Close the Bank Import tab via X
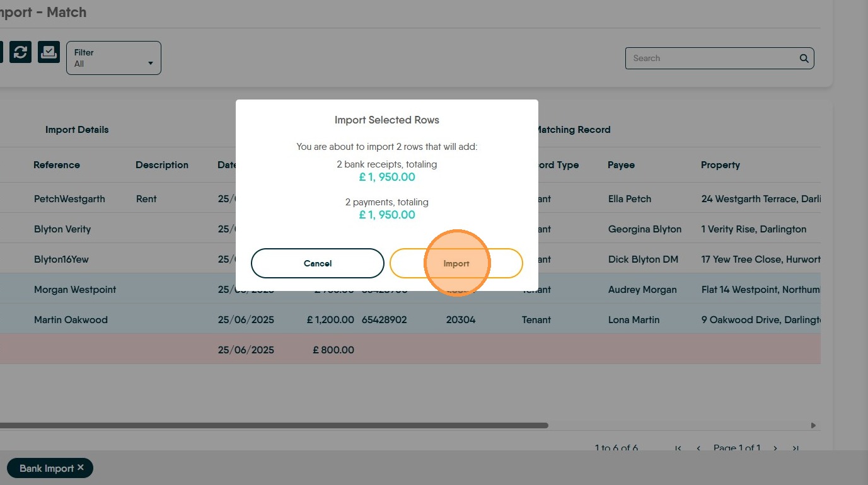Image resolution: width=868 pixels, height=485 pixels. coord(81,467)
